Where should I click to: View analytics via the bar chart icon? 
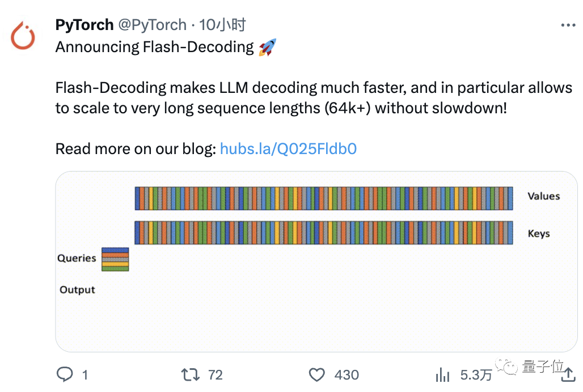click(442, 374)
